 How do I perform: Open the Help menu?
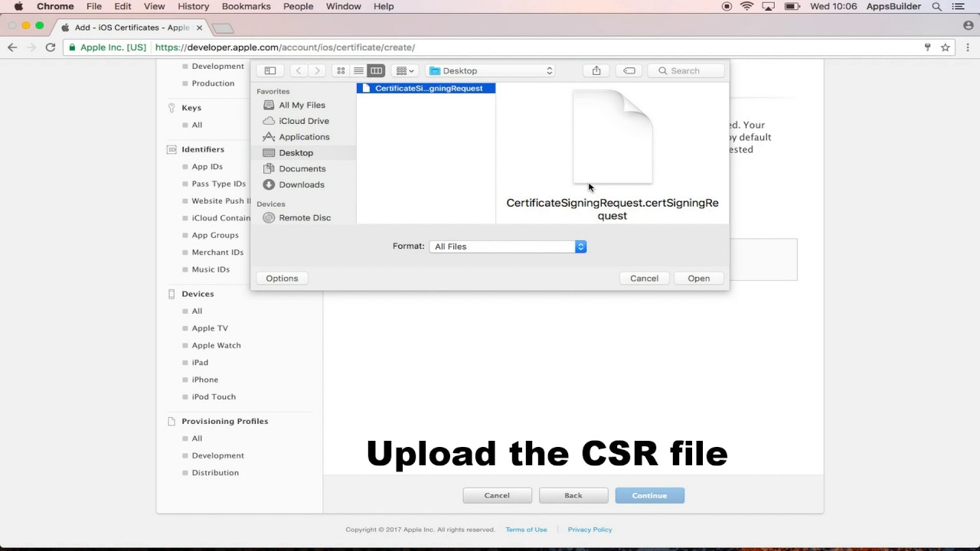tap(384, 6)
